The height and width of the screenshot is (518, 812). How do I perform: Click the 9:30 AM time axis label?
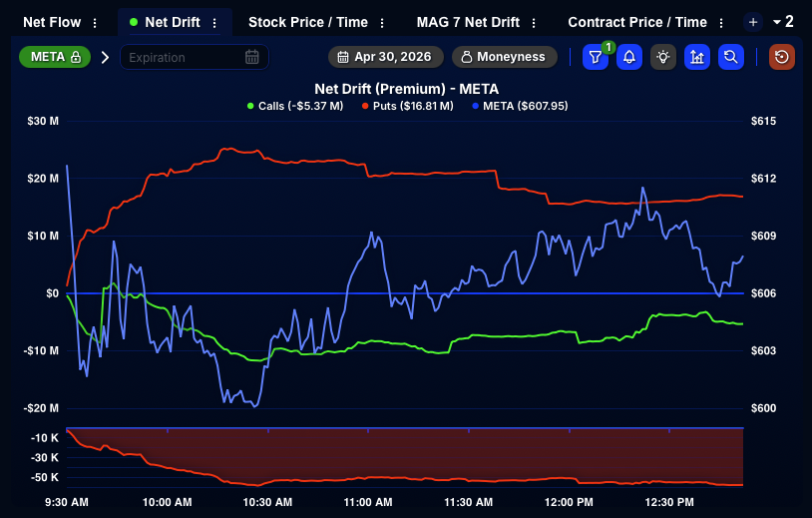pyautogui.click(x=67, y=502)
